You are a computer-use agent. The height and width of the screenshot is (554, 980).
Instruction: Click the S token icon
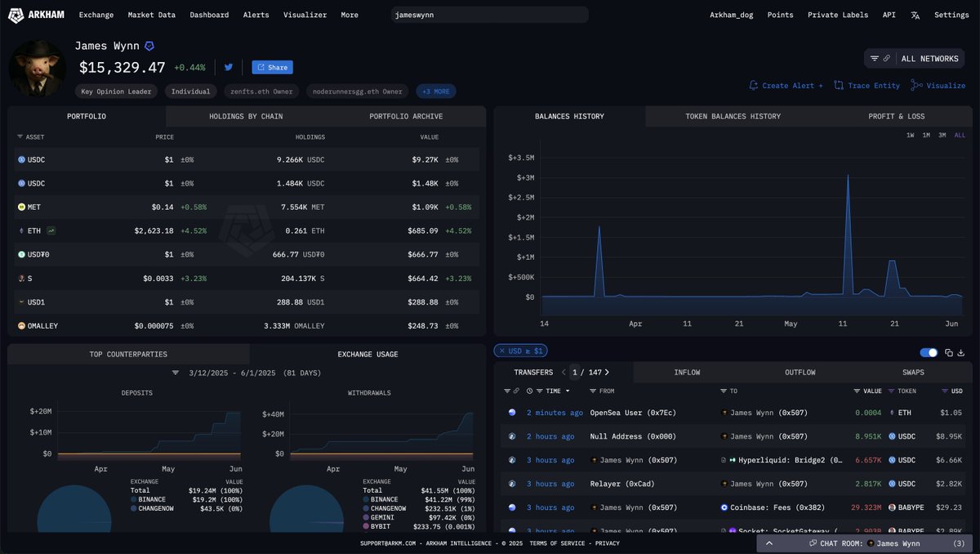click(x=22, y=279)
